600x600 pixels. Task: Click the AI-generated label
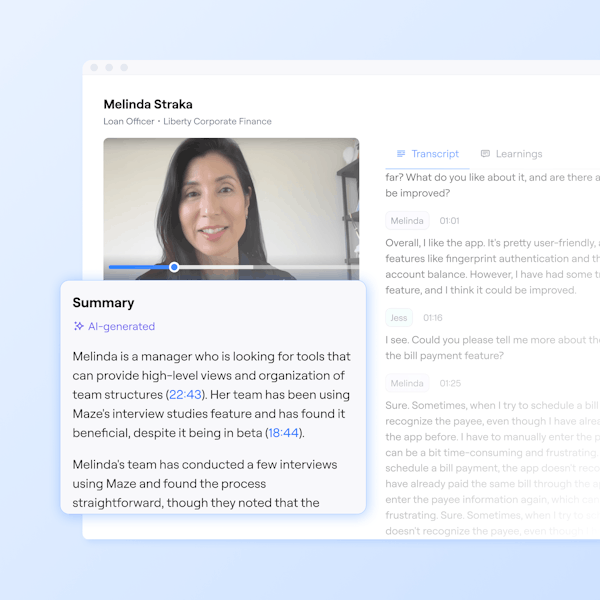[x=121, y=326]
